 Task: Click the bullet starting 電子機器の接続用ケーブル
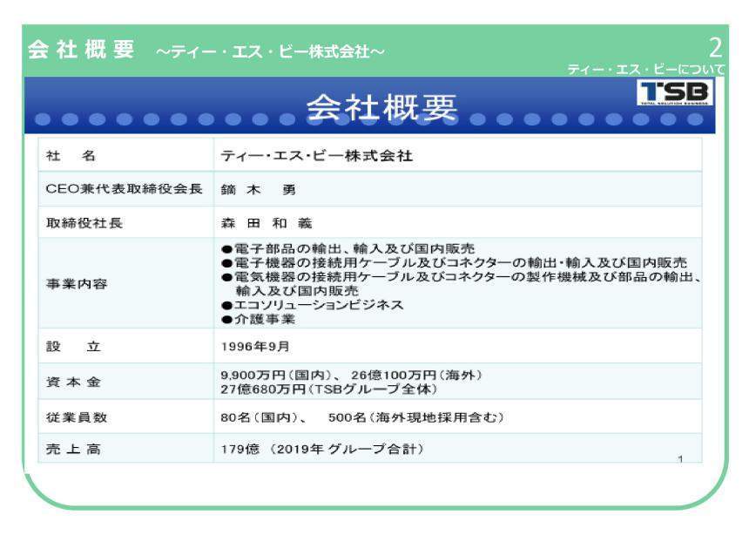coord(454,263)
